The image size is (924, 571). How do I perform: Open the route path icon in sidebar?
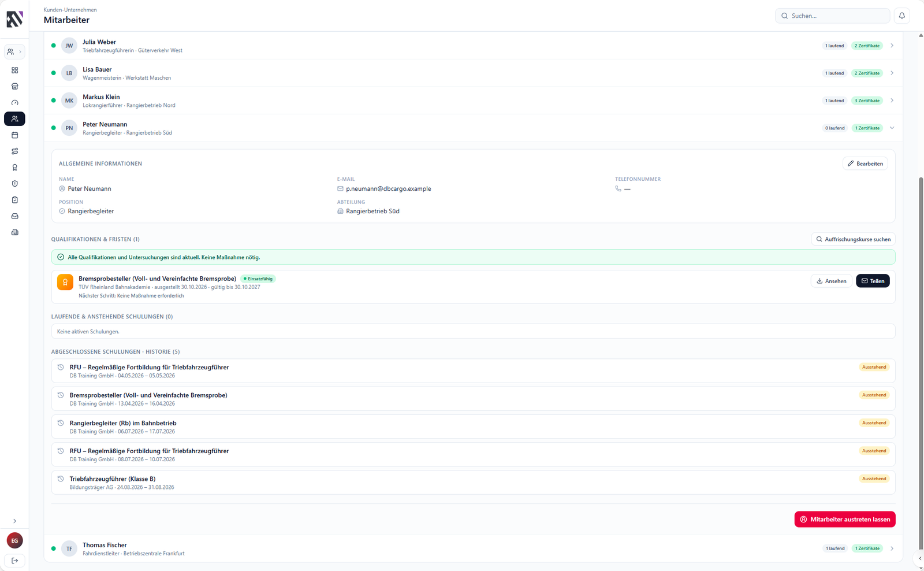click(14, 151)
